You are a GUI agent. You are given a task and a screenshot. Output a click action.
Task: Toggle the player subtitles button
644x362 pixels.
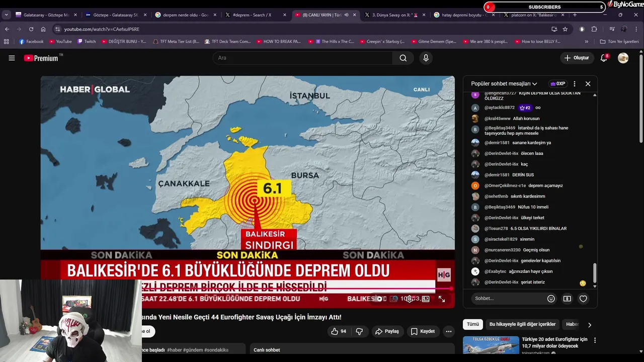(x=393, y=299)
